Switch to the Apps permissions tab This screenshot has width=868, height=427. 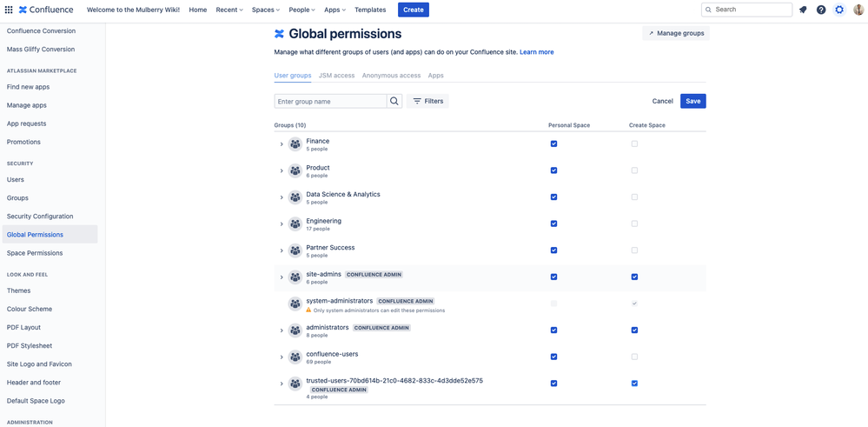coord(435,76)
